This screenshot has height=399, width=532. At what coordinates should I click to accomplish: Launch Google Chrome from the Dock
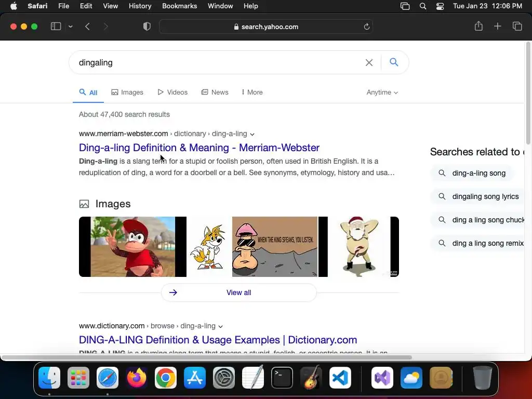[166, 377]
